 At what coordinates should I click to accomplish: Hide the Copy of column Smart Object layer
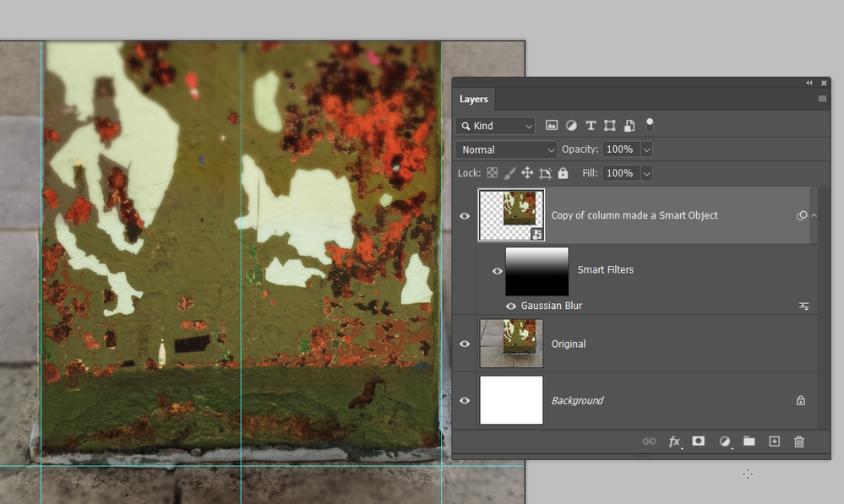coord(465,215)
